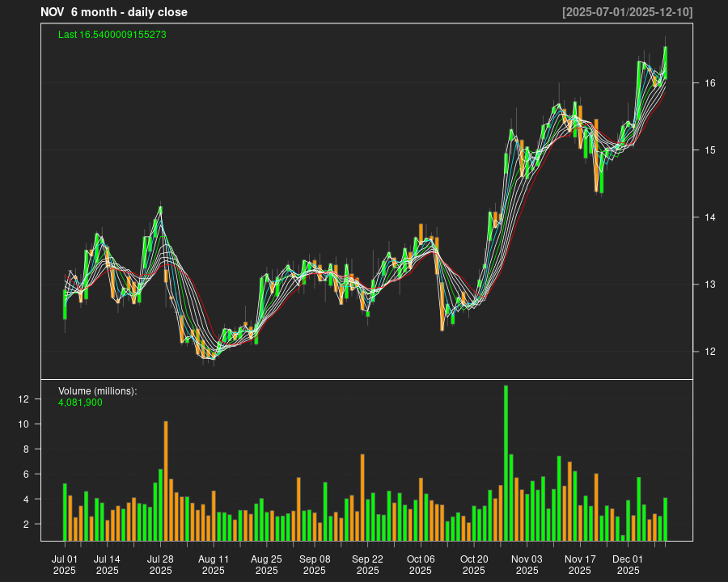Click the Aug 11 2025 axis label

[x=214, y=564]
